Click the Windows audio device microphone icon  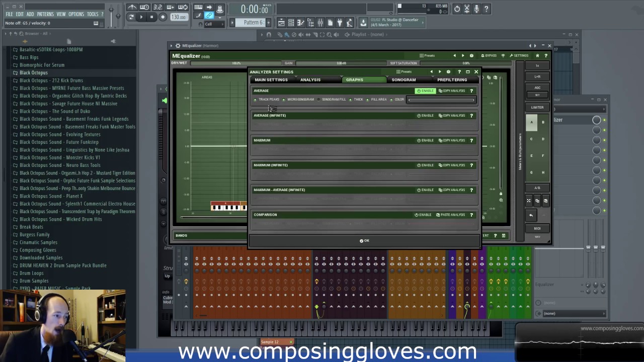click(476, 9)
